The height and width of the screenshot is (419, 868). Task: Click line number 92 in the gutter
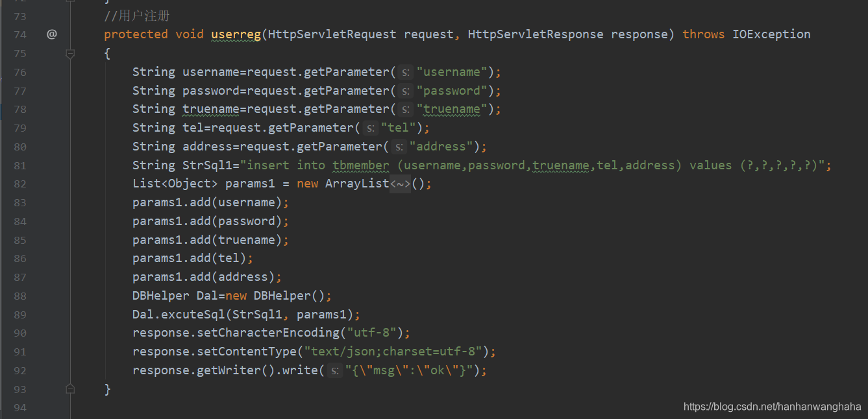pyautogui.click(x=20, y=370)
